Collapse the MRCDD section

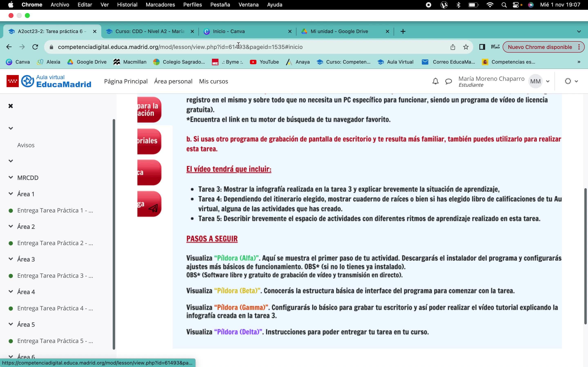coord(11,177)
